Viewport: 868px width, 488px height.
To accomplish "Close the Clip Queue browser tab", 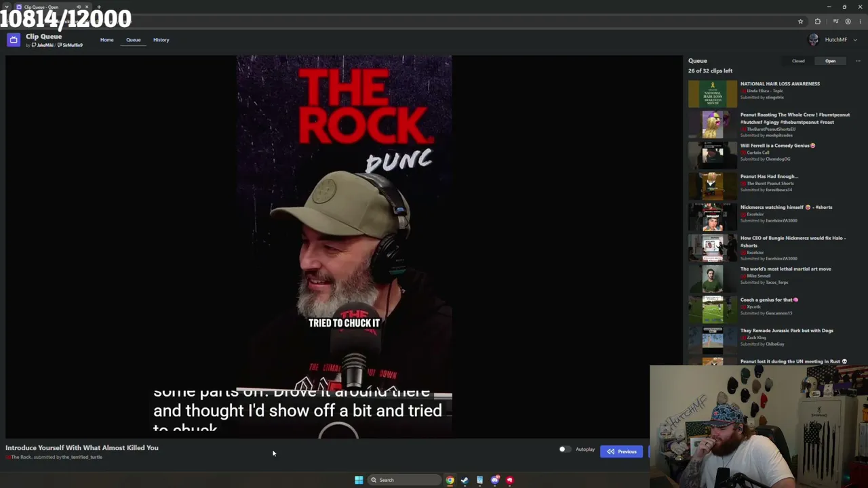I will point(87,7).
